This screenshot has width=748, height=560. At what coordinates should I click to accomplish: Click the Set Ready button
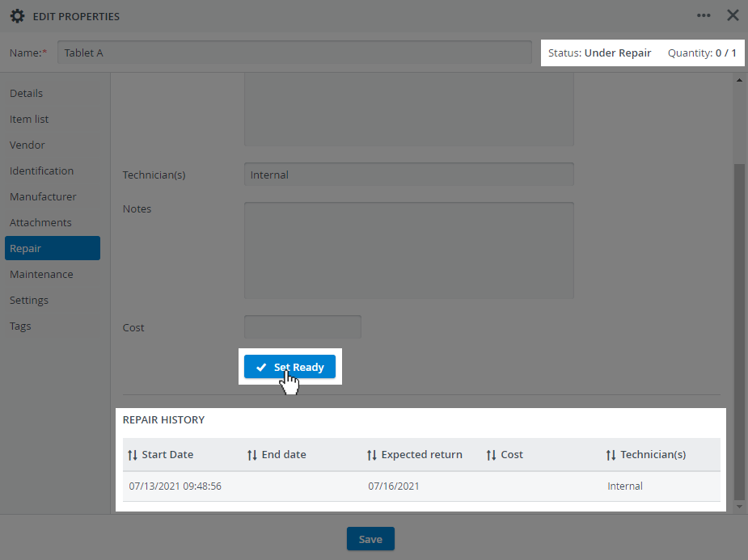289,367
